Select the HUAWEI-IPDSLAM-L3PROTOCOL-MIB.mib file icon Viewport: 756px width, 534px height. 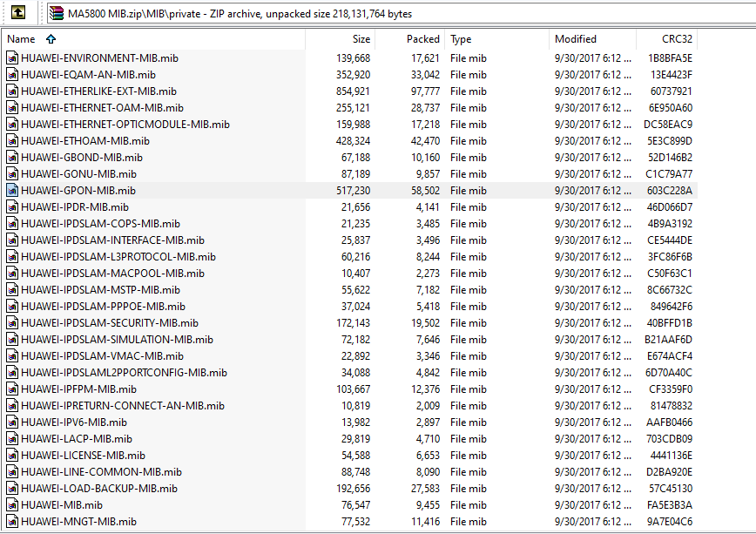(12, 257)
